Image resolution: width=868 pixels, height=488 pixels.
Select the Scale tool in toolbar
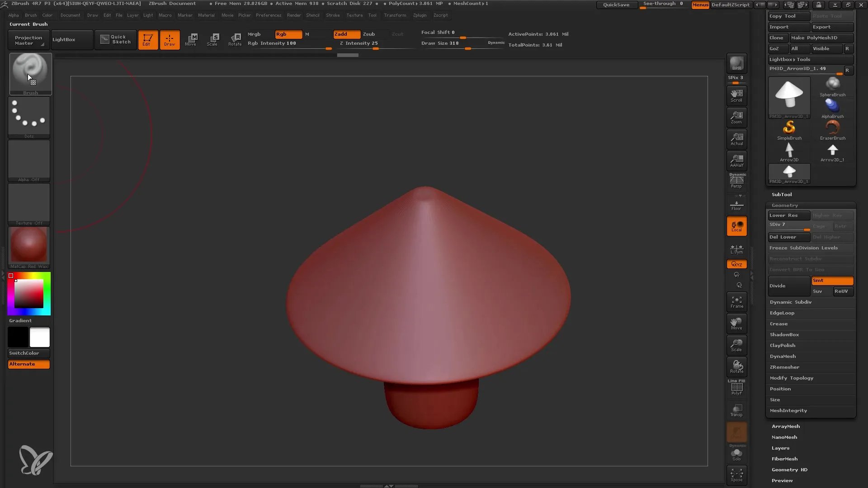point(213,40)
